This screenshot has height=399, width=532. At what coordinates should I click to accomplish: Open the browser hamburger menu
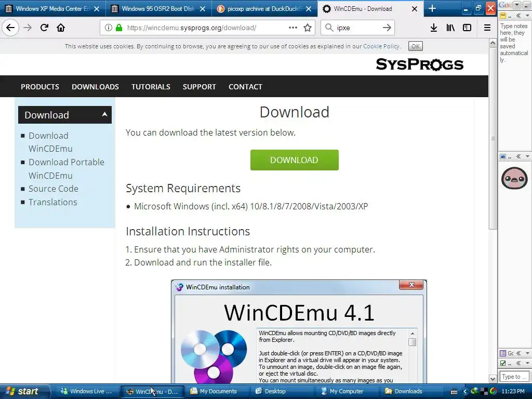(x=487, y=28)
